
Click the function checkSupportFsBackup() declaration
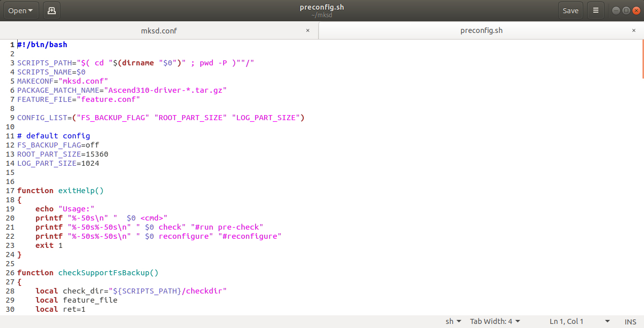[x=88, y=273]
